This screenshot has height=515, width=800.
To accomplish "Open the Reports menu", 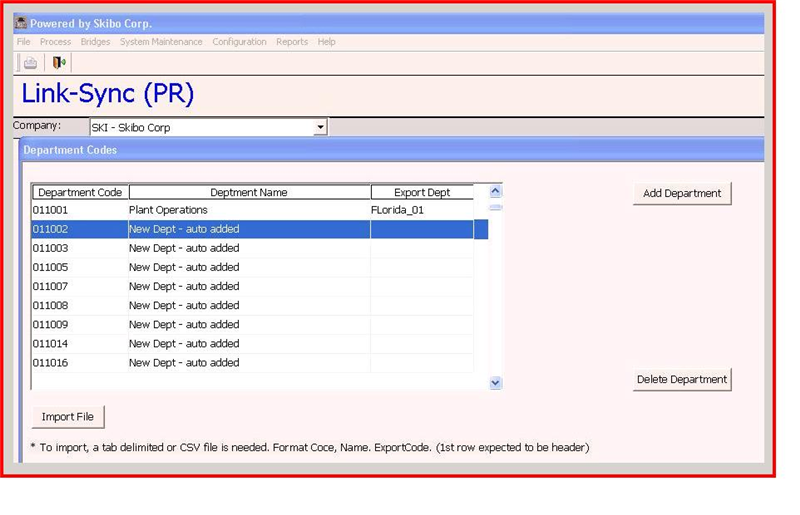I will click(292, 42).
